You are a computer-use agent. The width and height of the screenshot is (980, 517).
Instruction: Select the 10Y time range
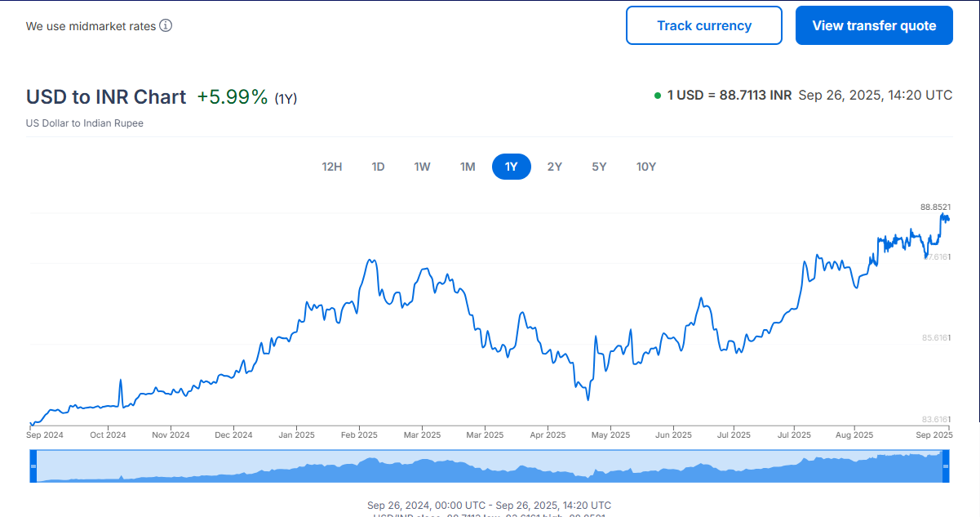point(645,167)
